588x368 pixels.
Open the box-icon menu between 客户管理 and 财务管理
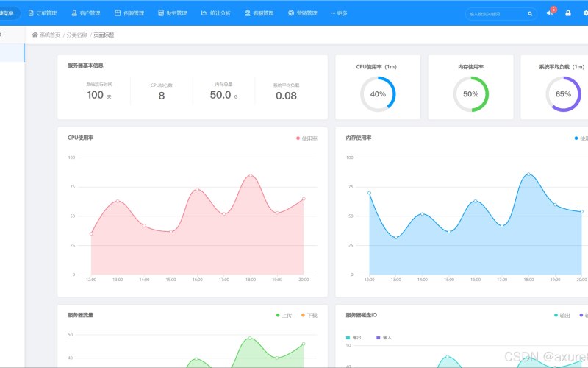tap(129, 13)
